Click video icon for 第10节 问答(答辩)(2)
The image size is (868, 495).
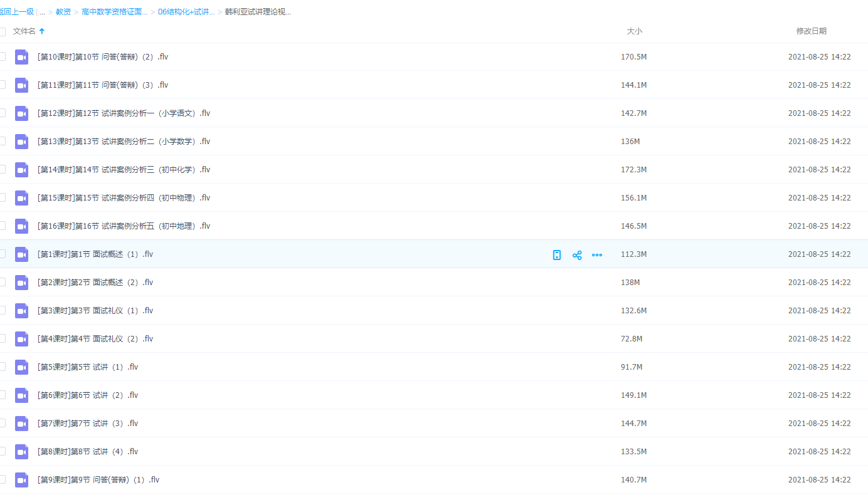click(x=22, y=57)
